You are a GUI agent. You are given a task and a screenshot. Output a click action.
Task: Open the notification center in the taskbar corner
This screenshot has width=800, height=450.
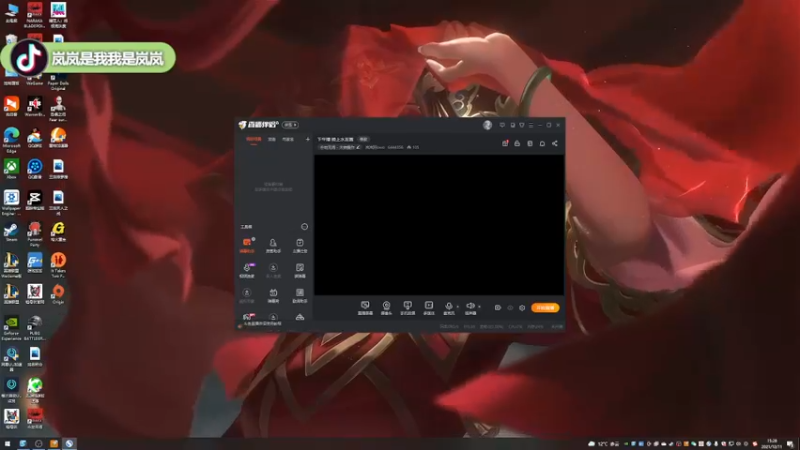coord(790,444)
